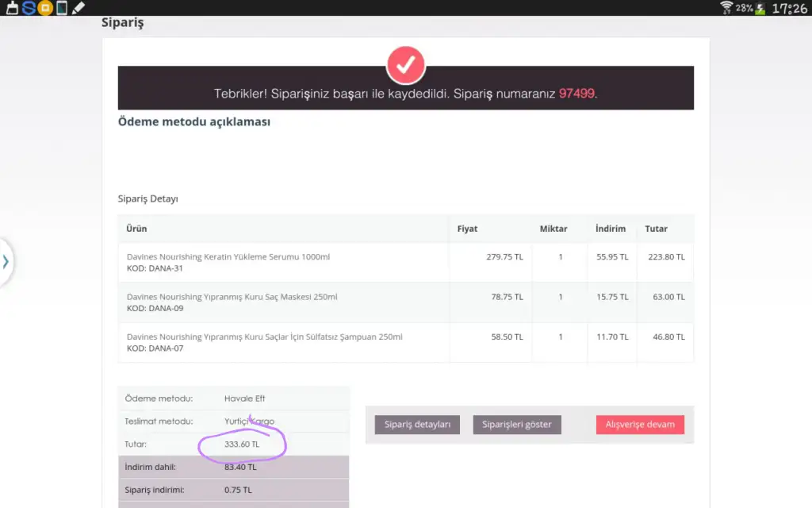Open Davines Nourishing Keratin Yükleme Serumu 1000ml
Viewport: 812px width, 508px height.
click(228, 256)
